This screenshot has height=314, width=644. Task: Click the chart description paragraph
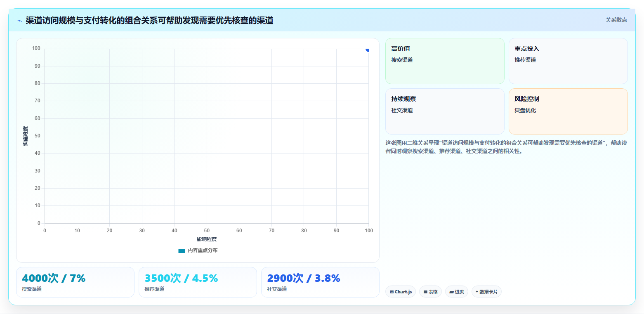tap(506, 147)
